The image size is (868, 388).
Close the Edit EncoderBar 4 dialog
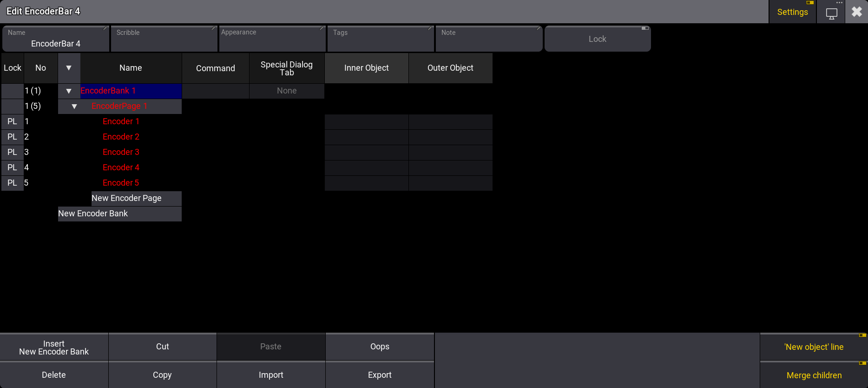tap(856, 12)
